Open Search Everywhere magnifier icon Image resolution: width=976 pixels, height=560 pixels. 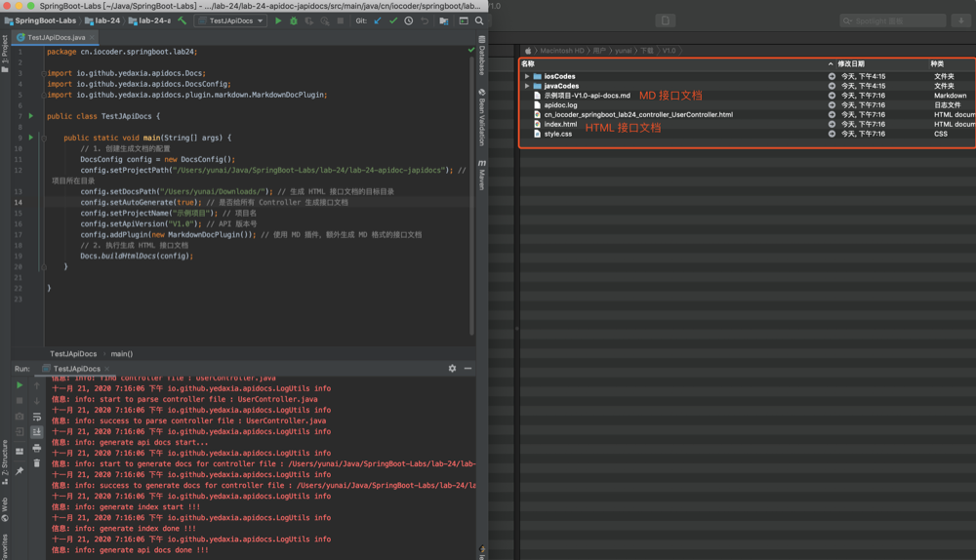pyautogui.click(x=479, y=20)
